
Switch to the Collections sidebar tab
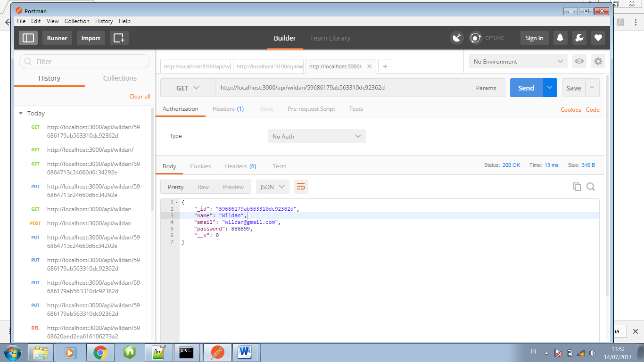click(x=120, y=78)
